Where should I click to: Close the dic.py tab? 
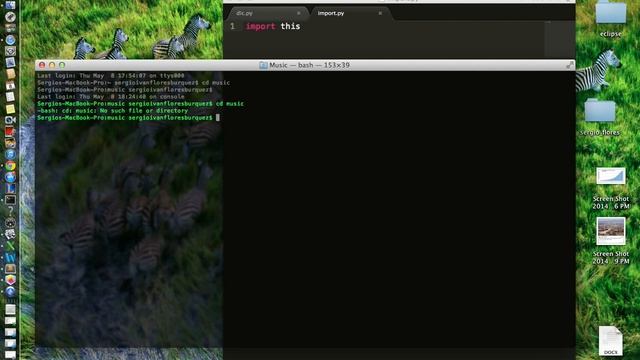[x=298, y=13]
